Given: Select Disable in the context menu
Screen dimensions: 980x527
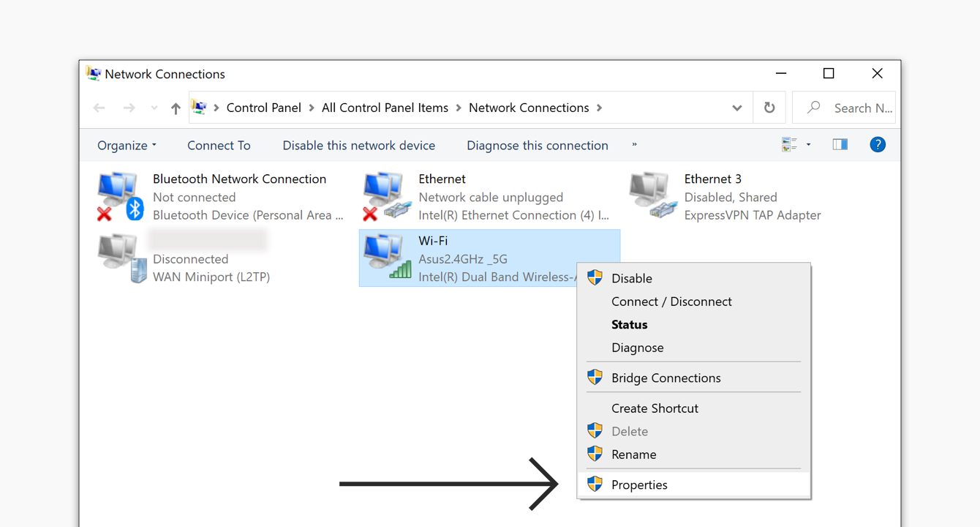Looking at the screenshot, I should coord(631,278).
